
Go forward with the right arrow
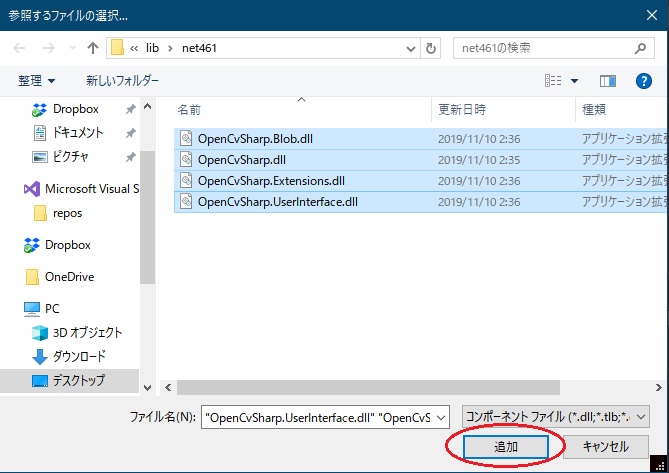coord(48,48)
